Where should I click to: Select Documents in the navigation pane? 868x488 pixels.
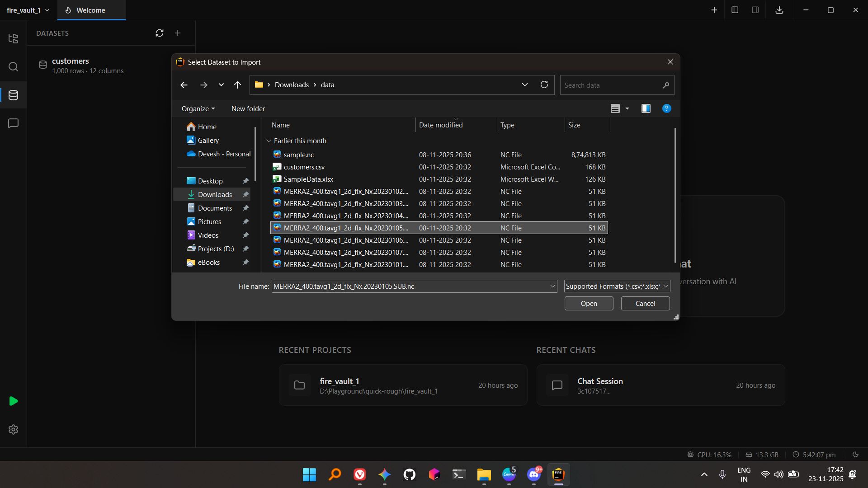215,208
